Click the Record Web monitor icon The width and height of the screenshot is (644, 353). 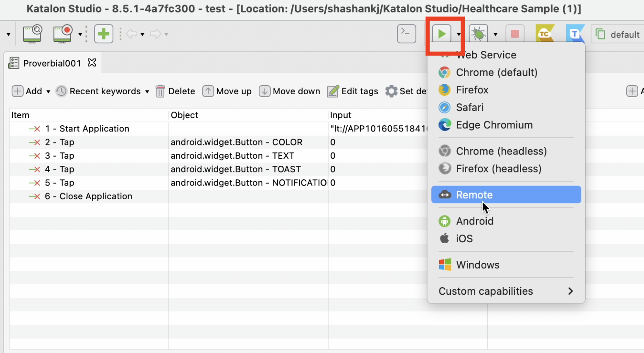click(62, 34)
